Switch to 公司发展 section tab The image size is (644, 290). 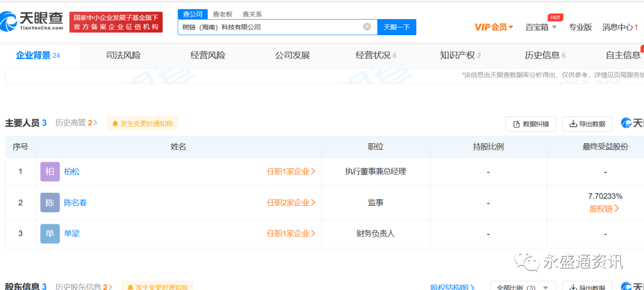(292, 55)
